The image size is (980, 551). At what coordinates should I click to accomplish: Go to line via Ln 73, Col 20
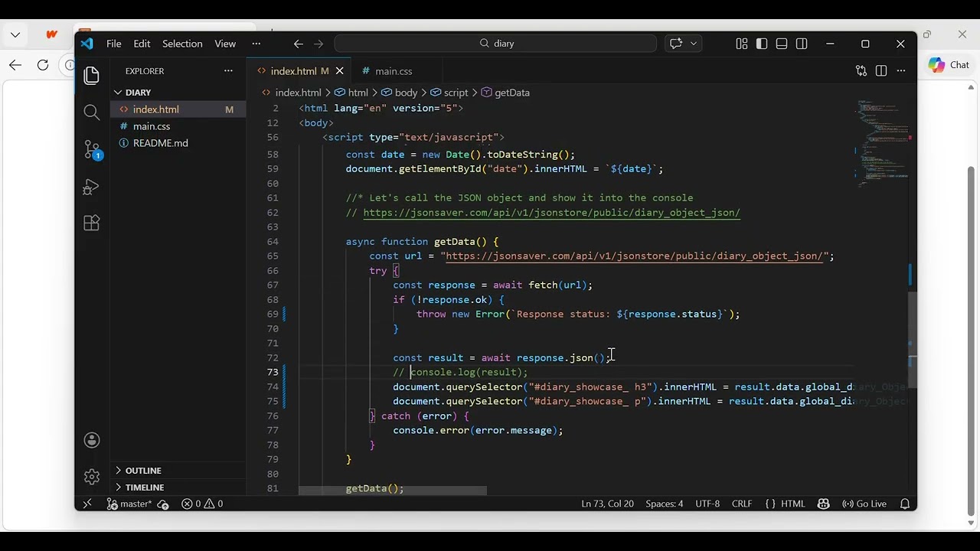607,504
